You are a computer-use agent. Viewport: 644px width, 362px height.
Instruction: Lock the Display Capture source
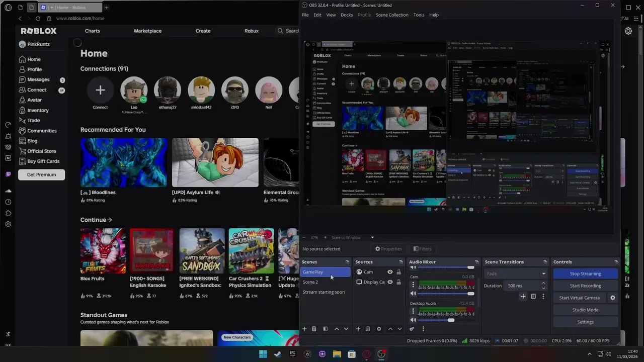398,282
